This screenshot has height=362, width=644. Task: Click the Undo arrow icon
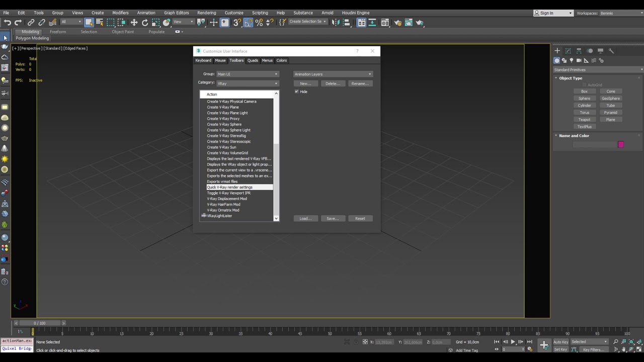(7, 22)
